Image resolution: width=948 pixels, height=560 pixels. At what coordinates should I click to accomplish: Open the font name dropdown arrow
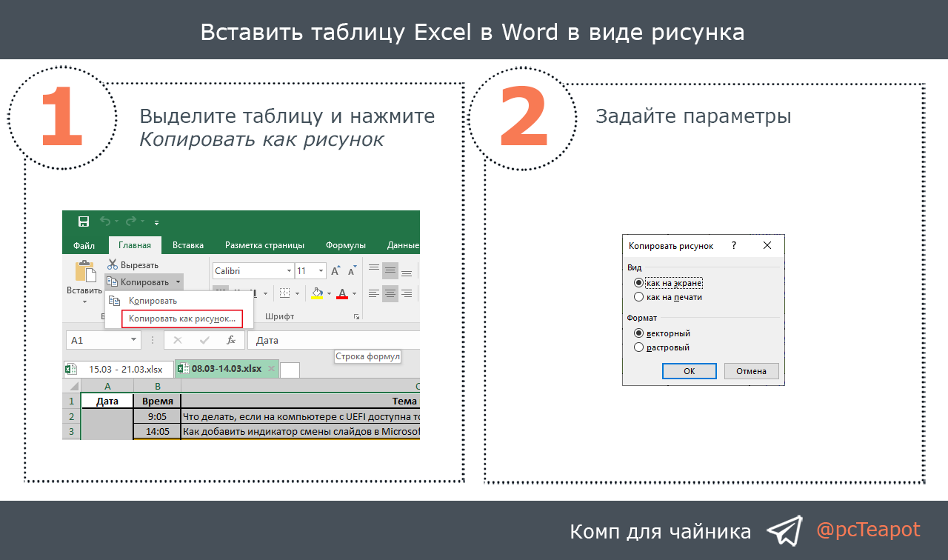289,271
